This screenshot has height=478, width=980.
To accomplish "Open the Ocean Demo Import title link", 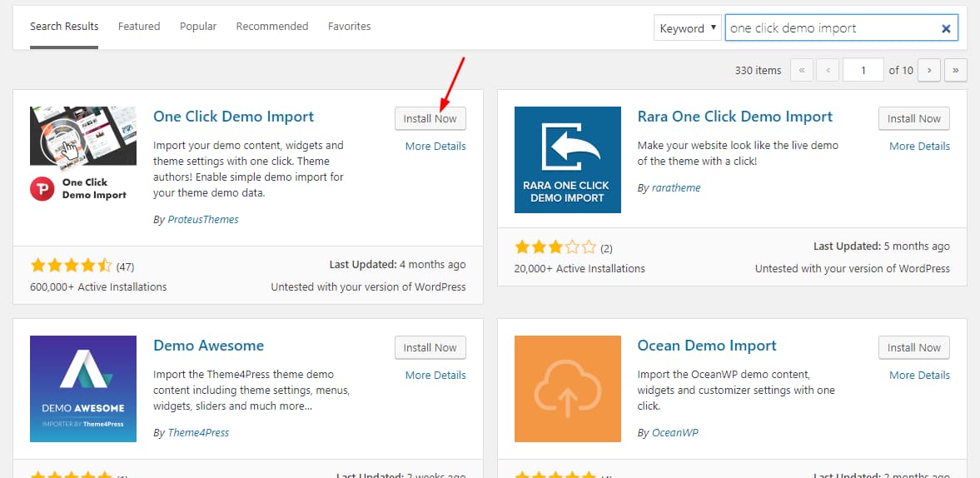I will 707,346.
